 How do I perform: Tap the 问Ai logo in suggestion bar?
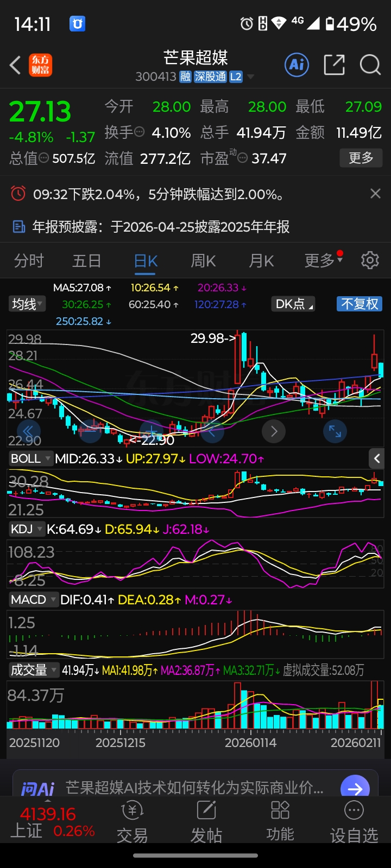[37, 788]
